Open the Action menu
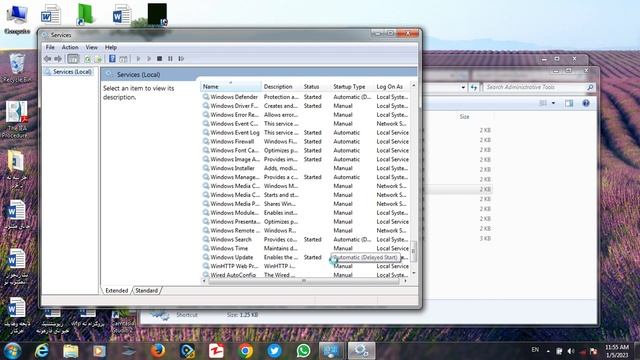 [70, 47]
